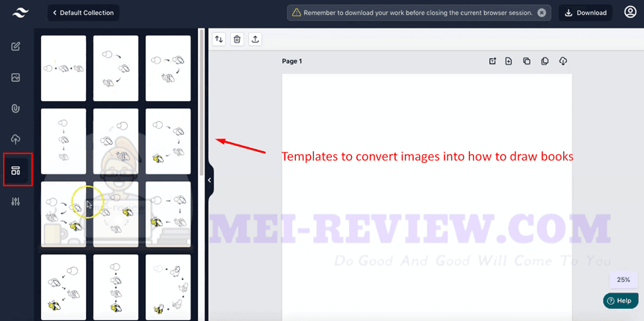
Task: Select the bottom-row middle vertical four-step template
Action: [x=116, y=287]
